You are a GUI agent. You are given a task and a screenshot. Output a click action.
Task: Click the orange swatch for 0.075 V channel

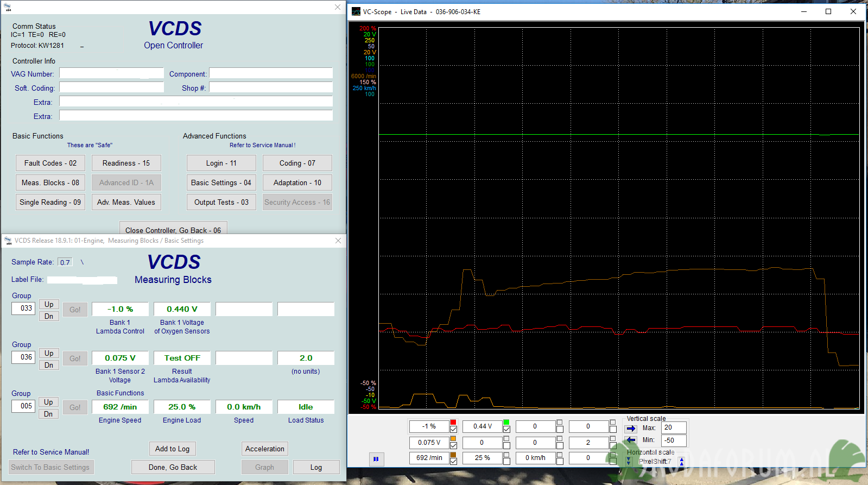453,438
